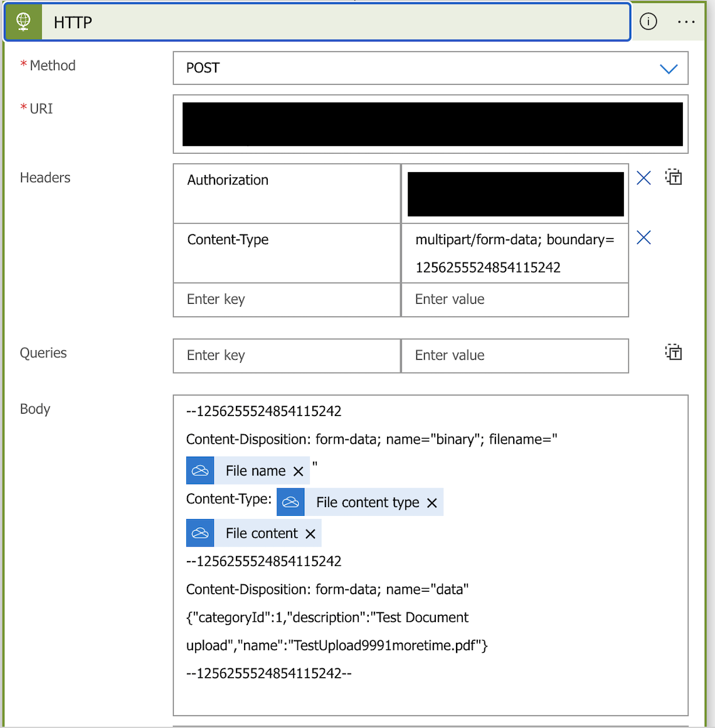Click the categoryId JSON line in Body
The width and height of the screenshot is (715, 728).
point(327,618)
